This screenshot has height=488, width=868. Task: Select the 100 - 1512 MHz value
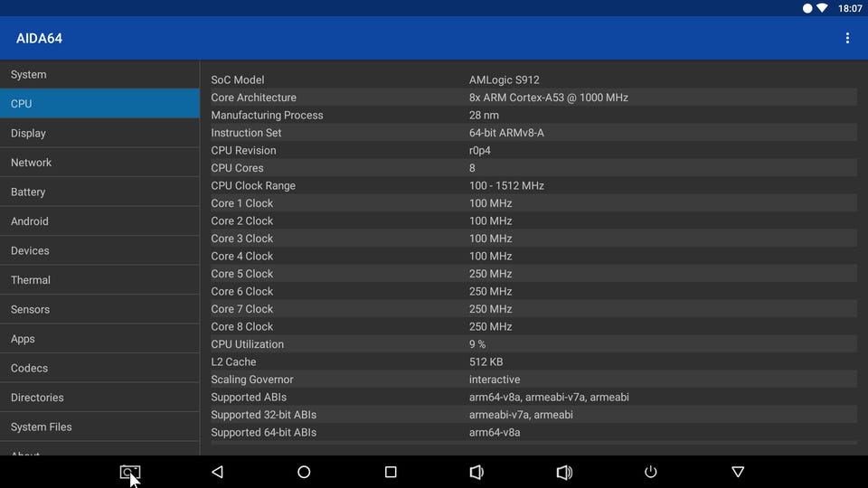(506, 186)
